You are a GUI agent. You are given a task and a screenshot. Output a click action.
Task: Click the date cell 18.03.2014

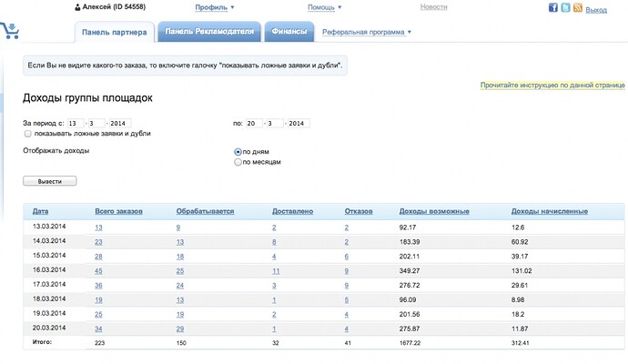(x=49, y=298)
